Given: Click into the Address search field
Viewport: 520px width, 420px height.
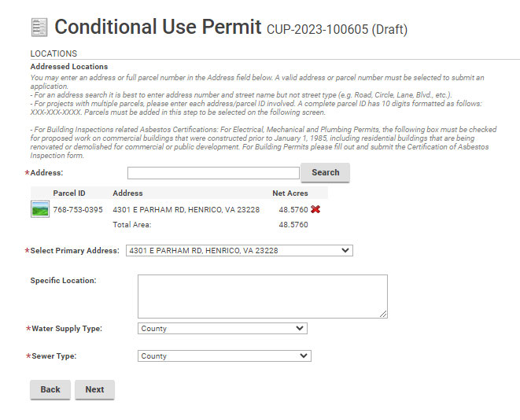Looking at the screenshot, I should [213, 173].
